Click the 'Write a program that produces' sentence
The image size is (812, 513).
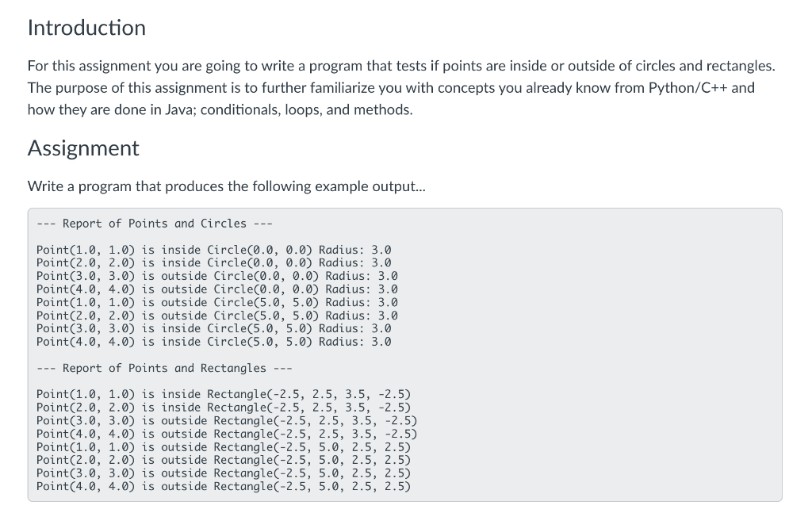(x=226, y=186)
